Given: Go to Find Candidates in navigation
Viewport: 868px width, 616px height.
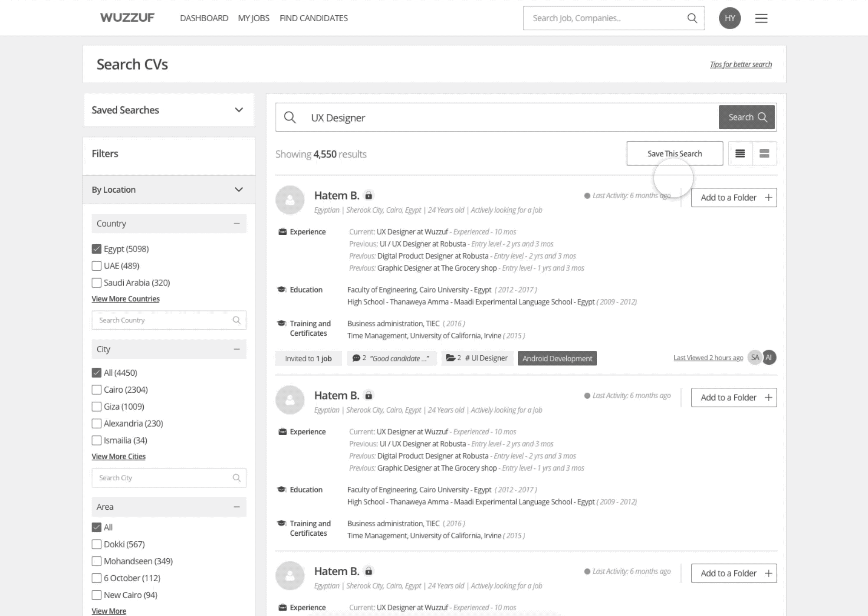Looking at the screenshot, I should (x=313, y=18).
